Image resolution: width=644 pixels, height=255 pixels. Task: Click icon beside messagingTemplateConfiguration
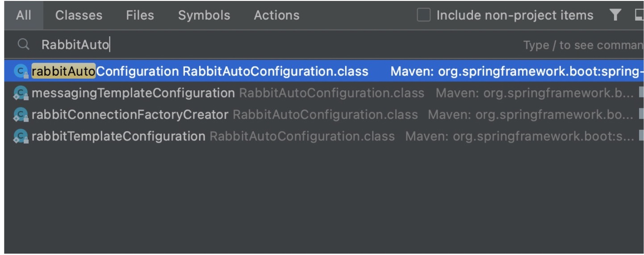21,93
